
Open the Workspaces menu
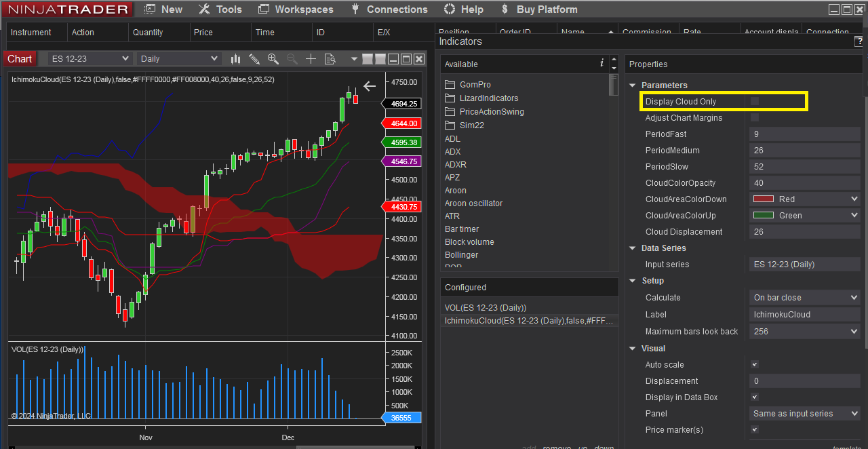click(296, 9)
